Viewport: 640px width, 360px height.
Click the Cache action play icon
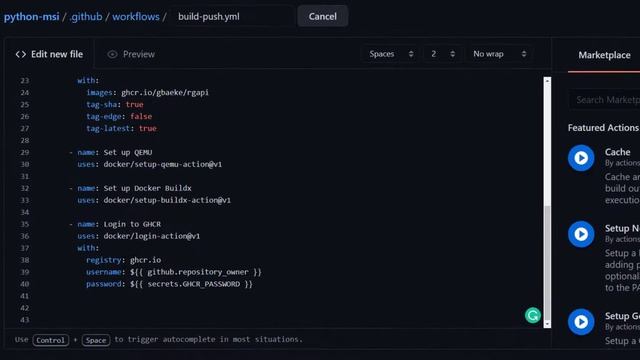(x=581, y=158)
